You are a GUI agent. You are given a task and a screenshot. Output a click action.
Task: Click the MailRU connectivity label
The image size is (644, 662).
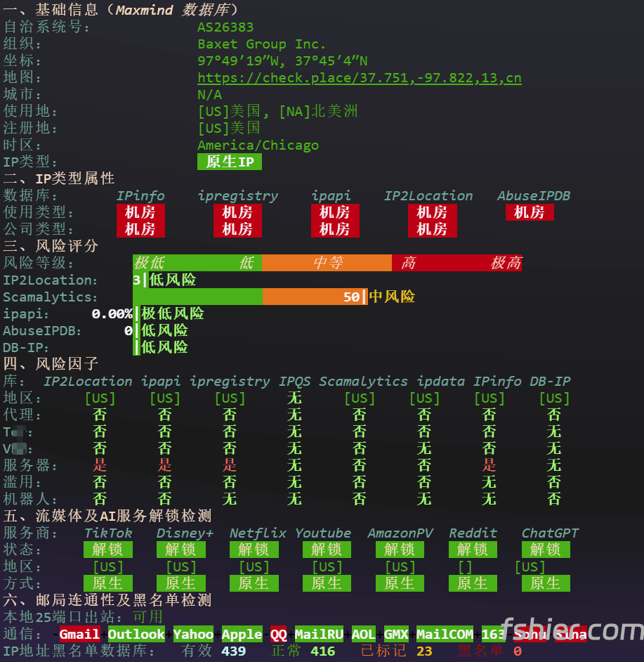(319, 634)
